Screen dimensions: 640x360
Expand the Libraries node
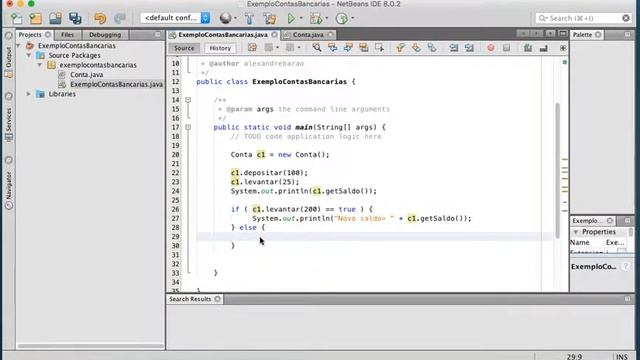point(29,94)
